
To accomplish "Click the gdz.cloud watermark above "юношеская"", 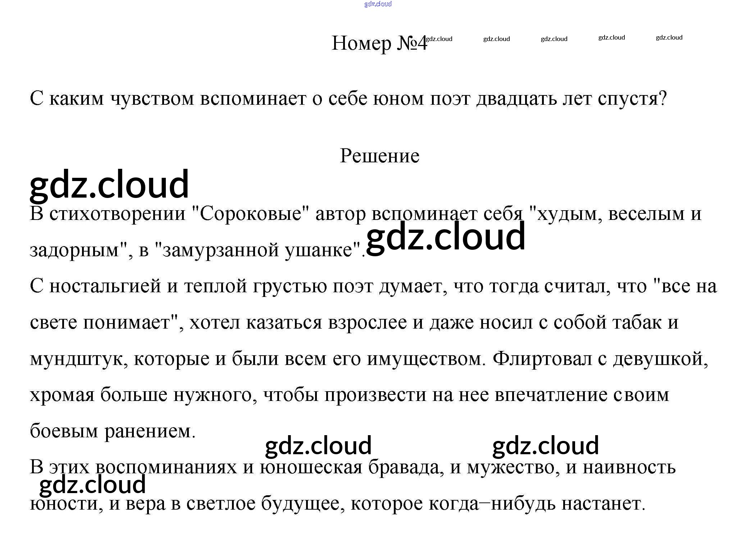I will click(x=318, y=446).
